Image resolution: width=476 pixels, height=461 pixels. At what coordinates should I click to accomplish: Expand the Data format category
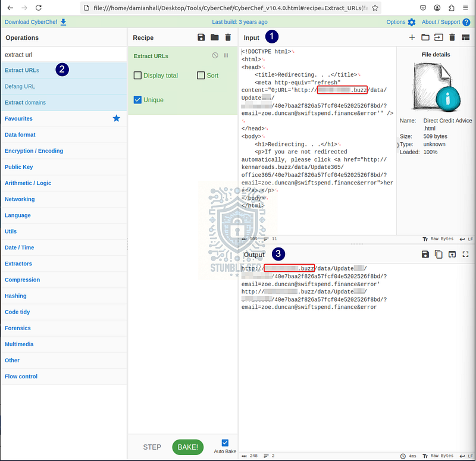[64, 135]
